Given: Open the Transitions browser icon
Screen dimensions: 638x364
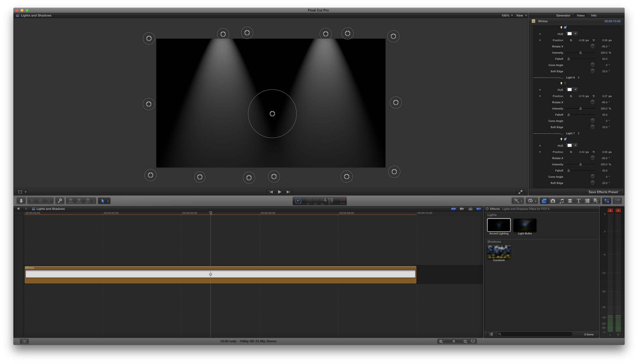Looking at the screenshot, I should pyautogui.click(x=570, y=201).
